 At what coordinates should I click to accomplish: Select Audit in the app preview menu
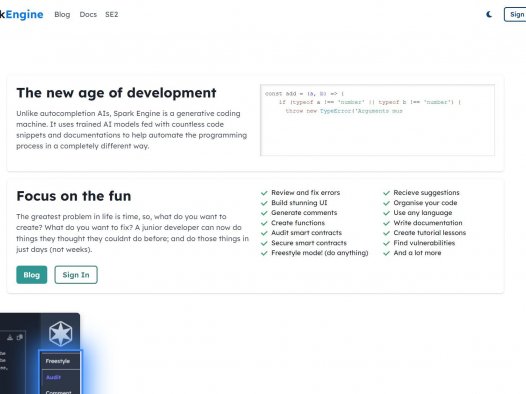pos(53,377)
